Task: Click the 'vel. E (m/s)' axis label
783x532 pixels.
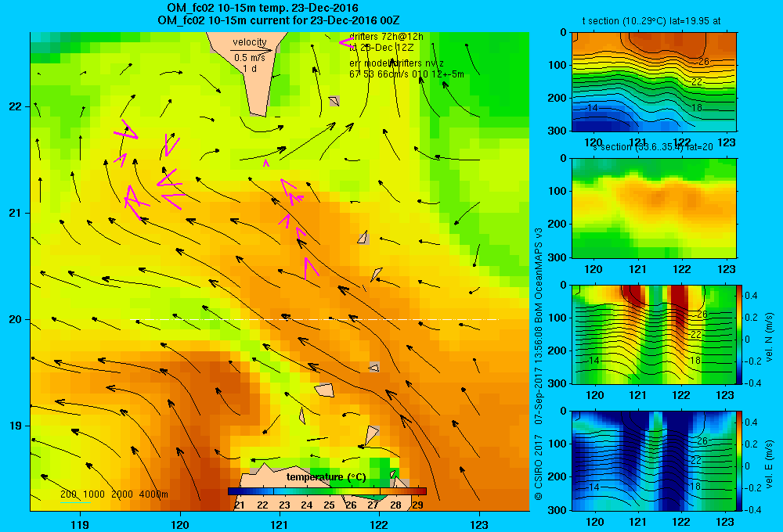Action: pos(770,464)
